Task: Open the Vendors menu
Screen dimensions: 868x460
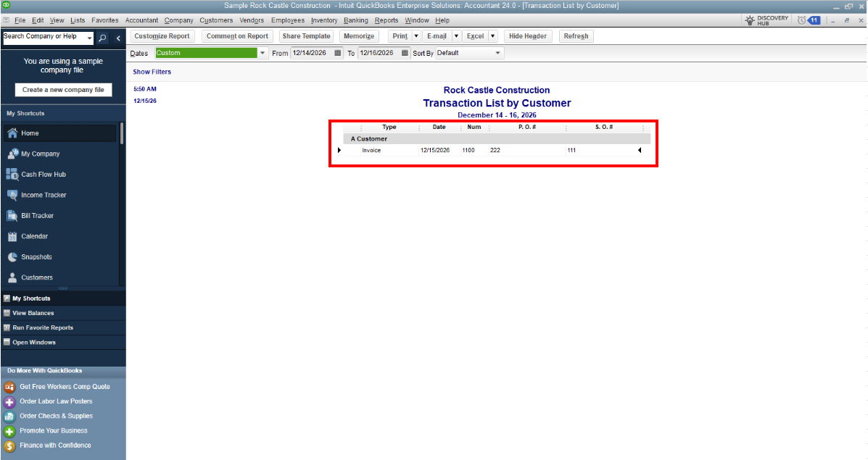Action: [252, 20]
